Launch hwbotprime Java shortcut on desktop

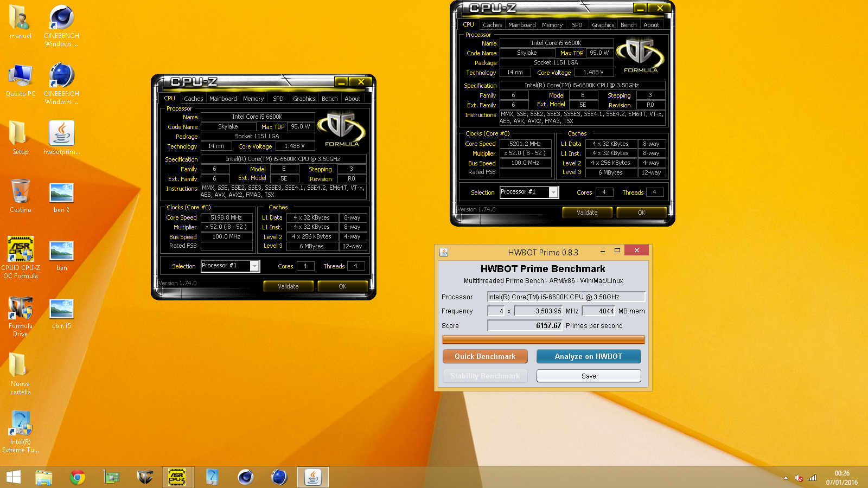61,138
